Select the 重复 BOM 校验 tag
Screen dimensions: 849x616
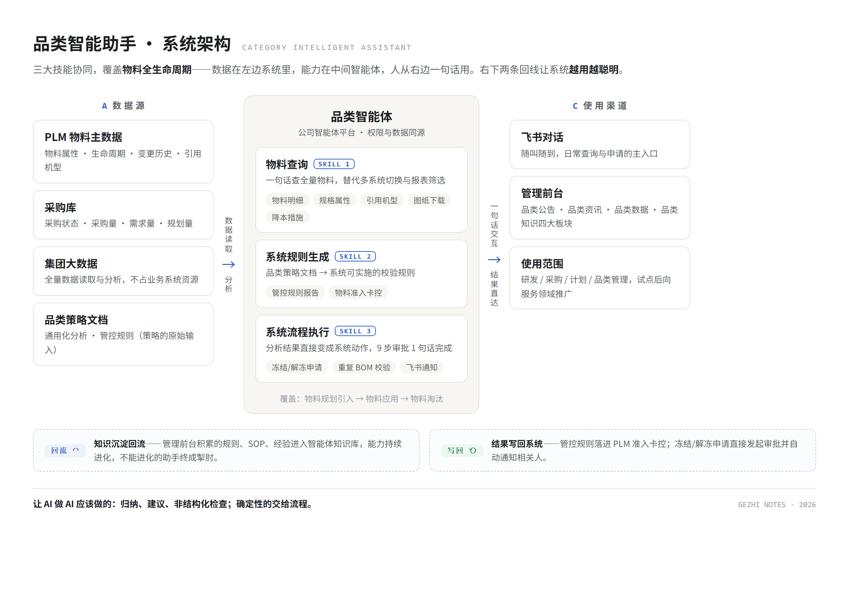point(364,367)
